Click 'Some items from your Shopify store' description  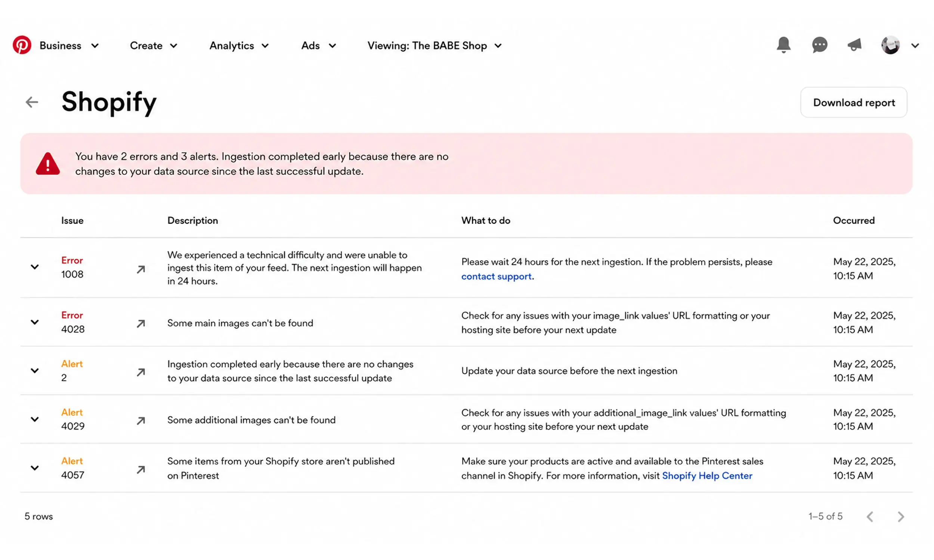pyautogui.click(x=281, y=468)
